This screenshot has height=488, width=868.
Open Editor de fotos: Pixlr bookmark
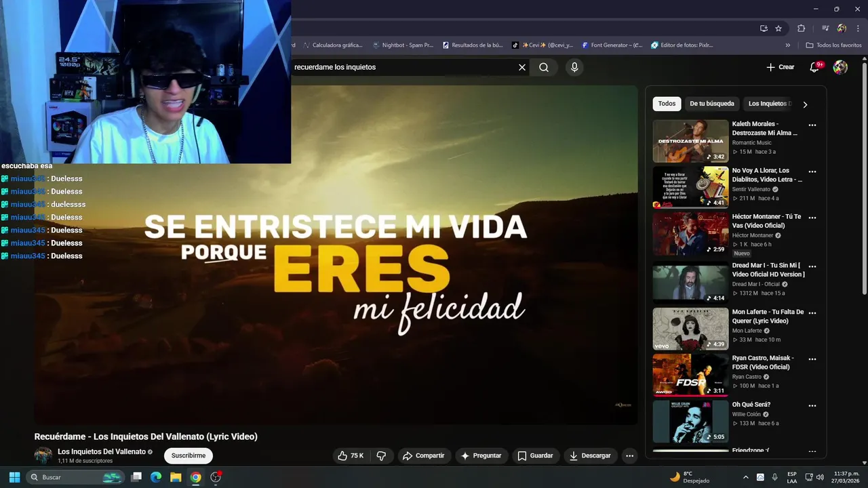click(x=682, y=45)
